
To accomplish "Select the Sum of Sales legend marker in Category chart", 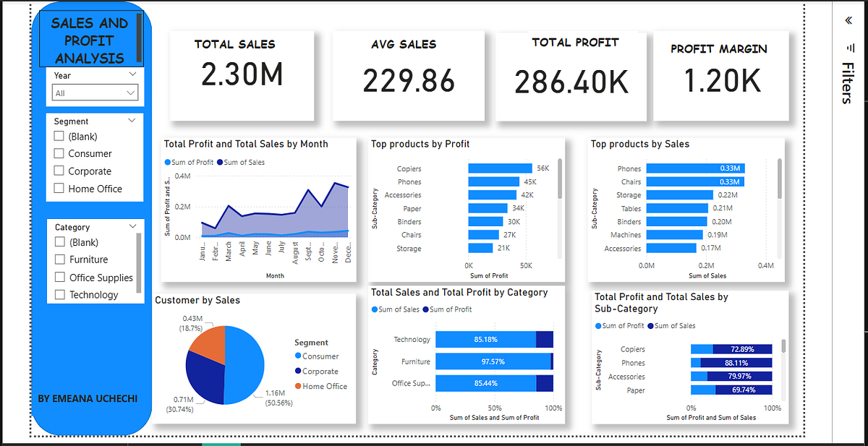I will (x=374, y=310).
